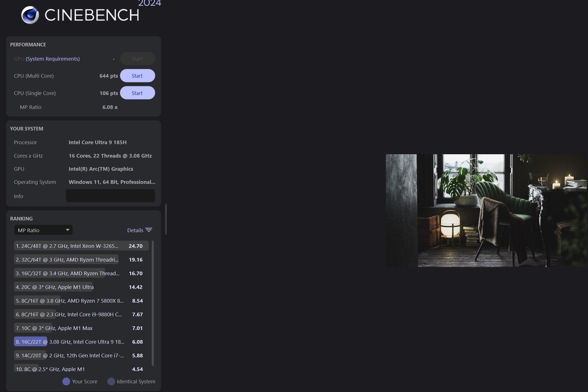Click the Details filter lines icon
The width and height of the screenshot is (588, 392).
tap(149, 230)
